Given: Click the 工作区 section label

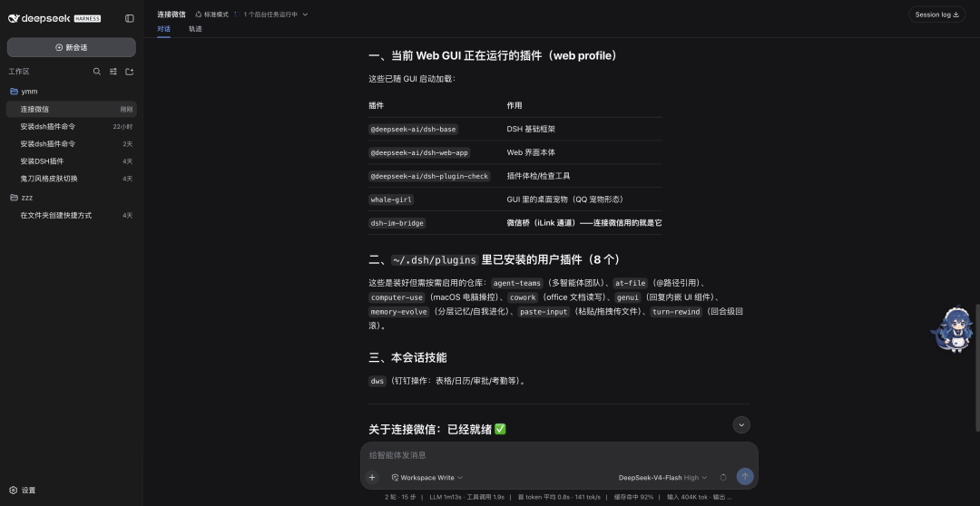Looking at the screenshot, I should (19, 72).
